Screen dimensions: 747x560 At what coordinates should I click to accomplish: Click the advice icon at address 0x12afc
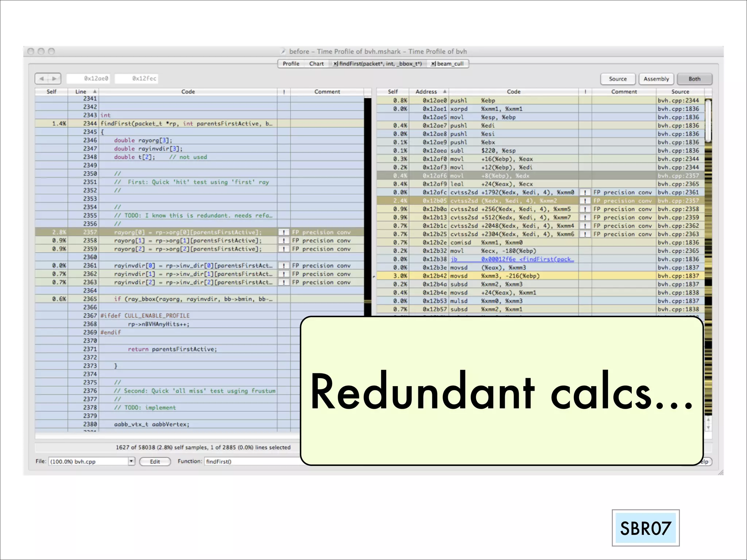tap(585, 192)
